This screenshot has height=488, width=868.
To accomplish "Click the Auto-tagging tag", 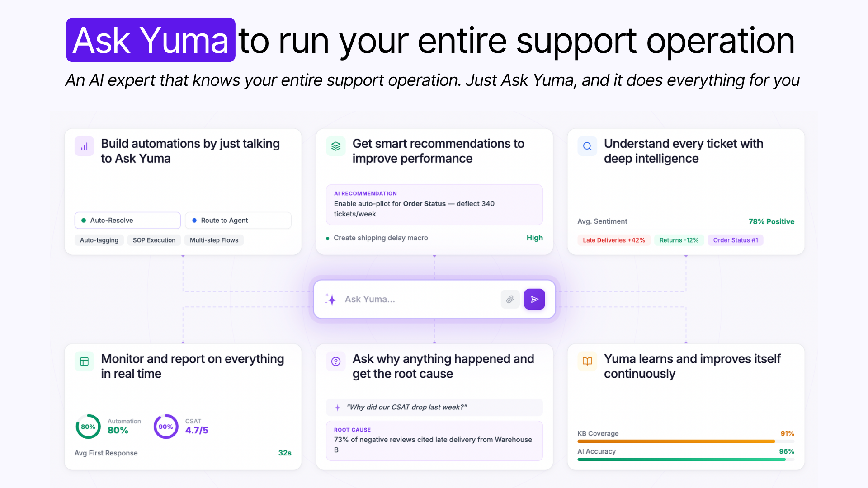I will [x=99, y=240].
